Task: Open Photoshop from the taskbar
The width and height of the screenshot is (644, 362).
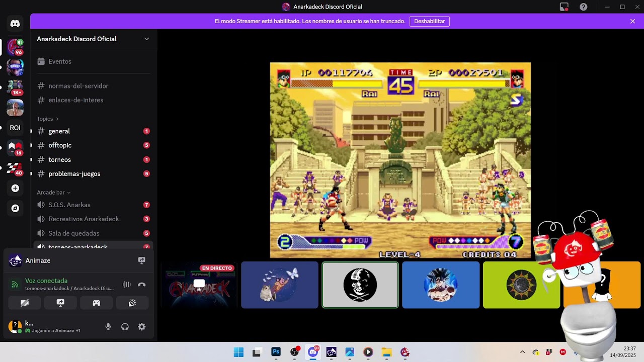Action: (276, 352)
